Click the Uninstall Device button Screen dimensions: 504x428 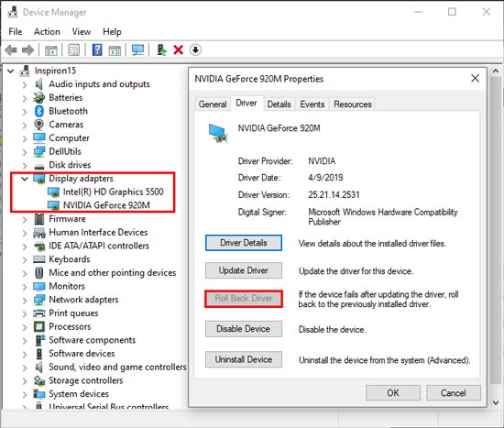click(x=244, y=359)
